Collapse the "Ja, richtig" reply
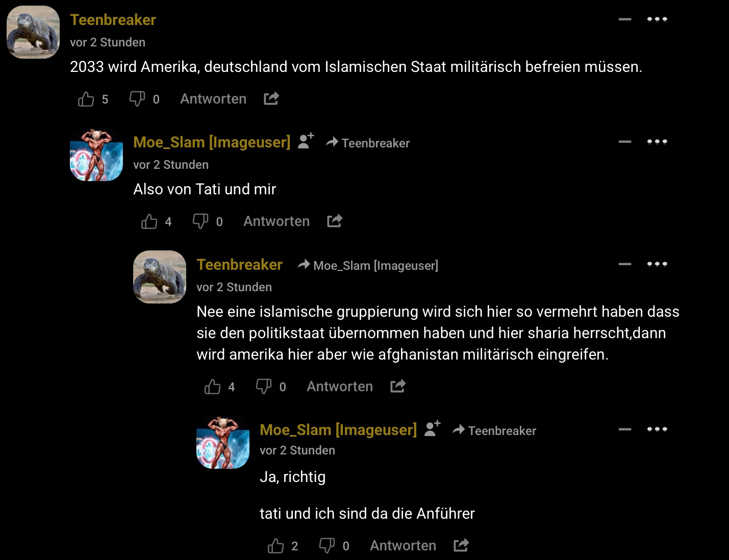 point(625,429)
